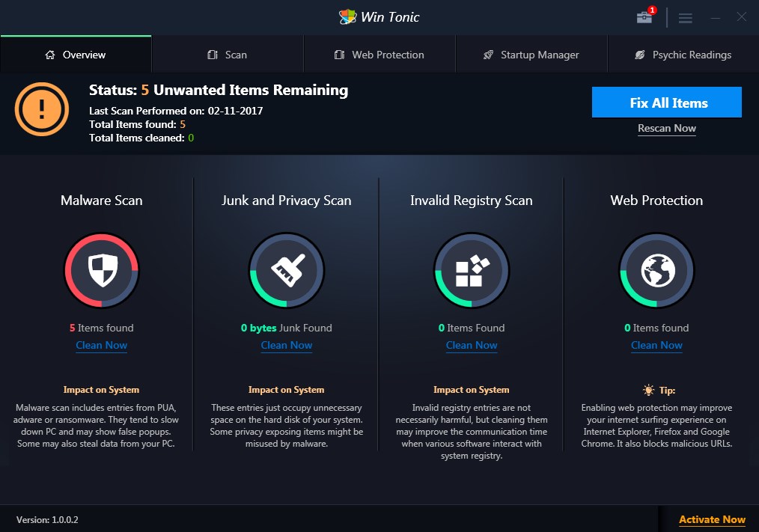This screenshot has width=759, height=532.
Task: Clean Now under Malware Scan
Action: pos(101,345)
